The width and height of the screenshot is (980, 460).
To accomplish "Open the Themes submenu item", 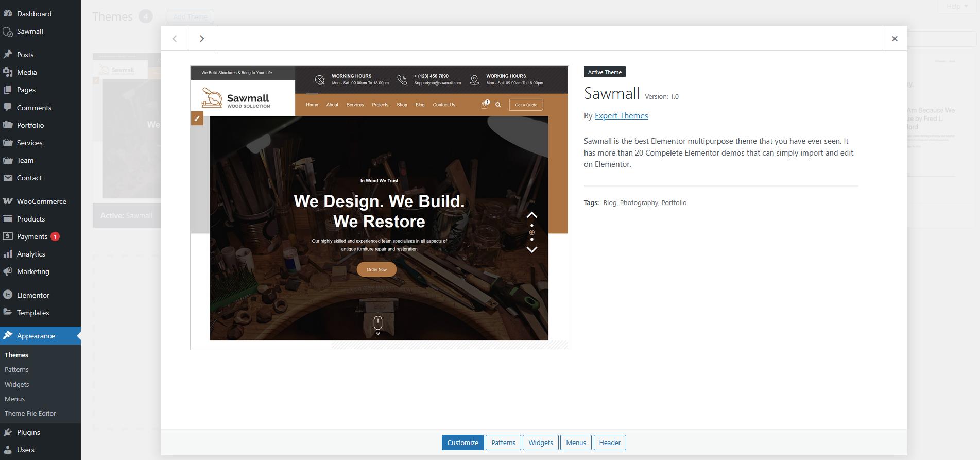I will coord(16,355).
